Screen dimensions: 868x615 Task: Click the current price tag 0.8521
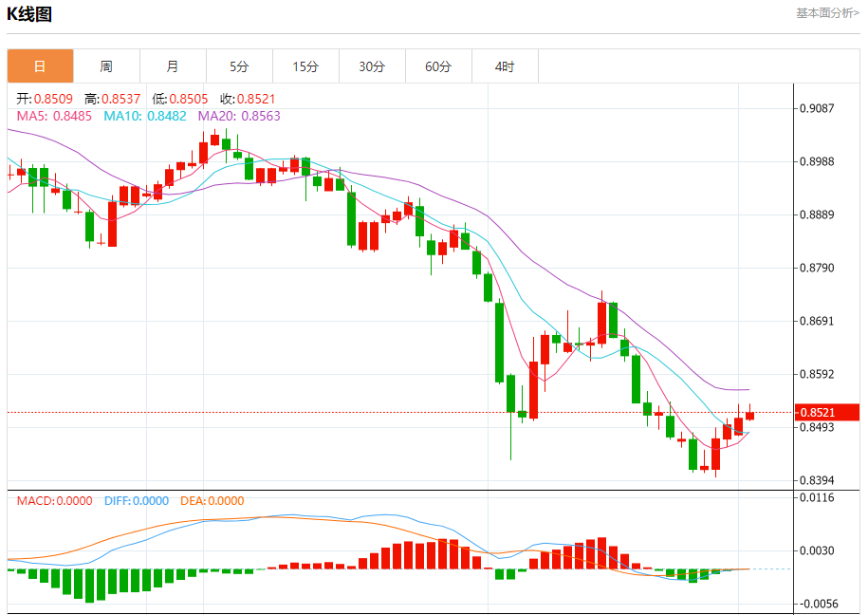(827, 412)
